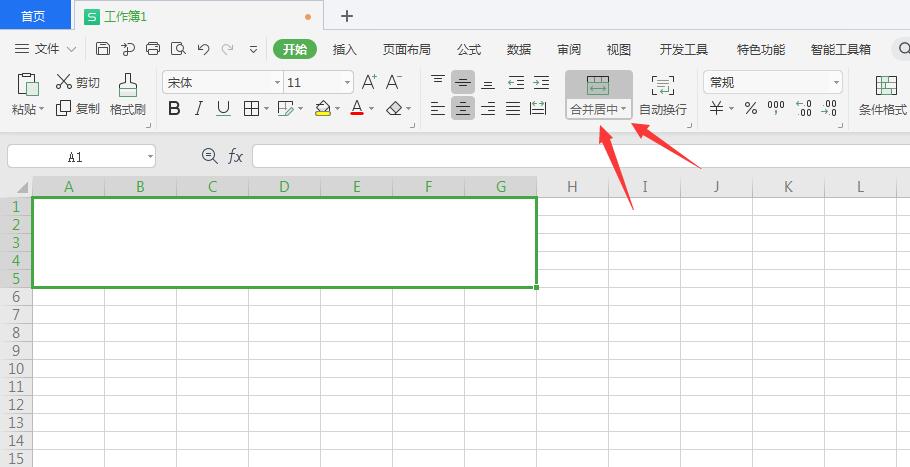Apply percent style format
Image resolution: width=910 pixels, height=467 pixels.
(x=751, y=108)
